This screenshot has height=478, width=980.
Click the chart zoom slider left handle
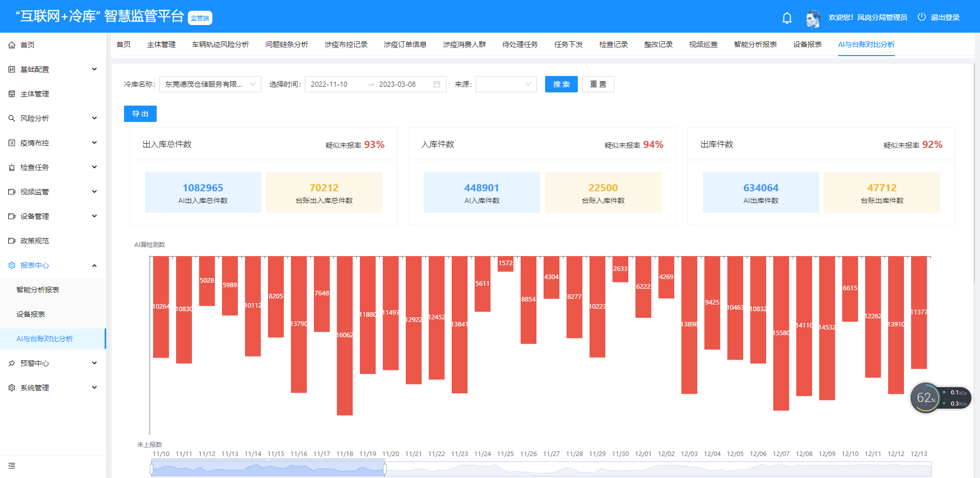coord(152,469)
